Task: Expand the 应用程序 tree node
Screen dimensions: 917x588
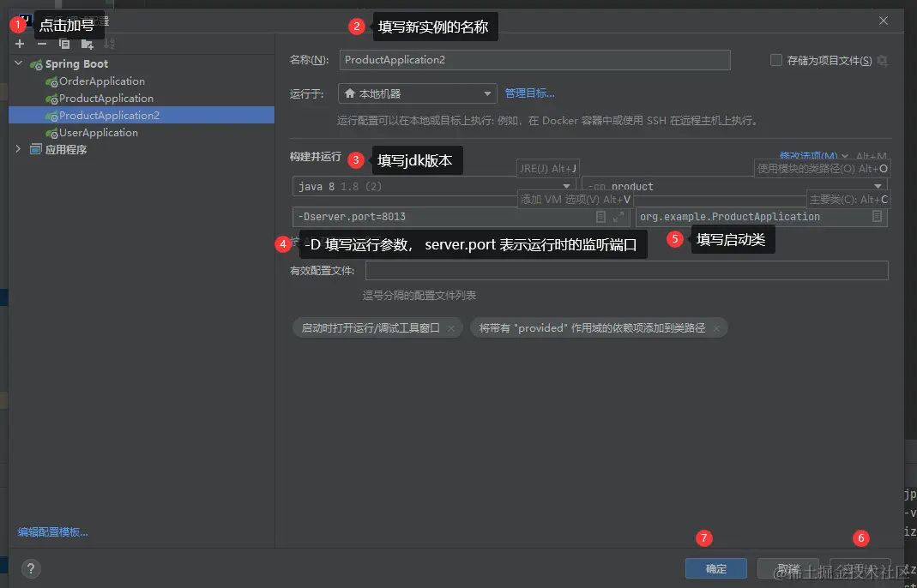Action: pos(19,149)
